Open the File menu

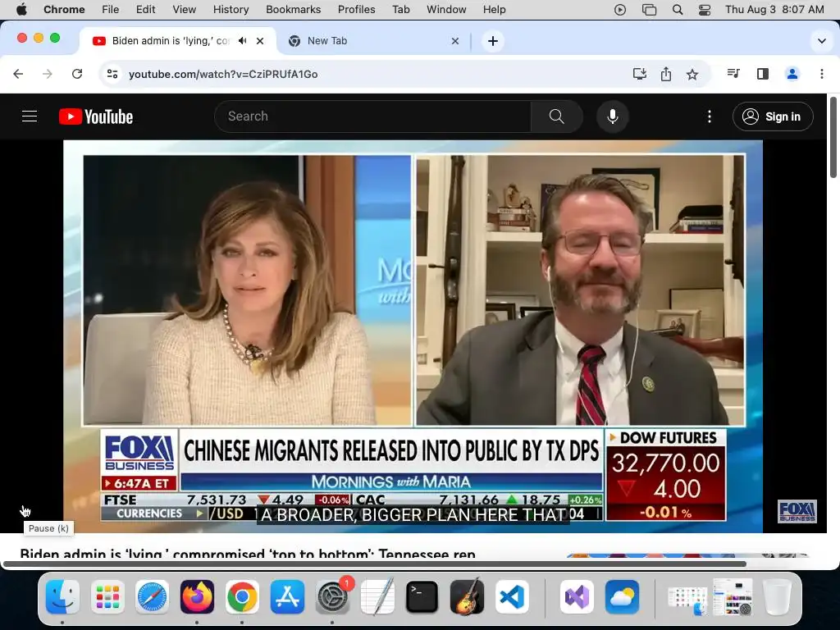(111, 9)
